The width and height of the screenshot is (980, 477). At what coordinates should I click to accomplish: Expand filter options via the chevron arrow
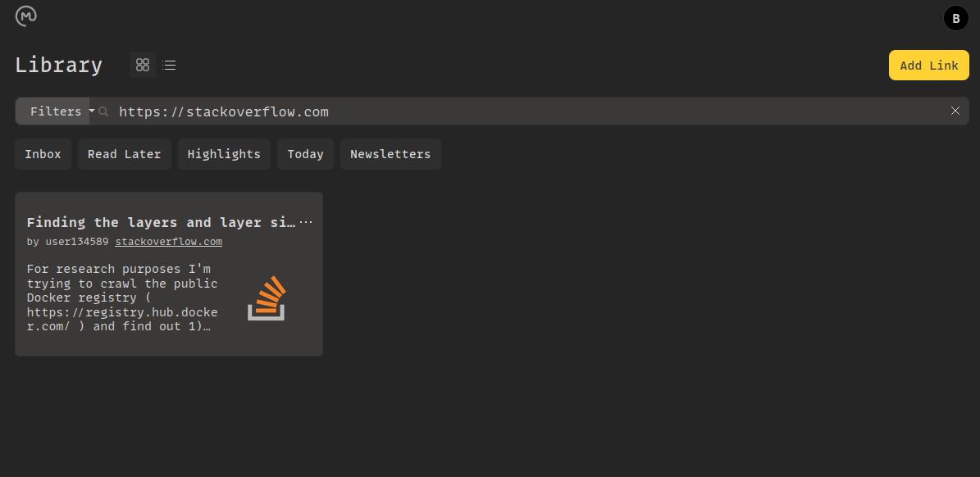coord(90,111)
